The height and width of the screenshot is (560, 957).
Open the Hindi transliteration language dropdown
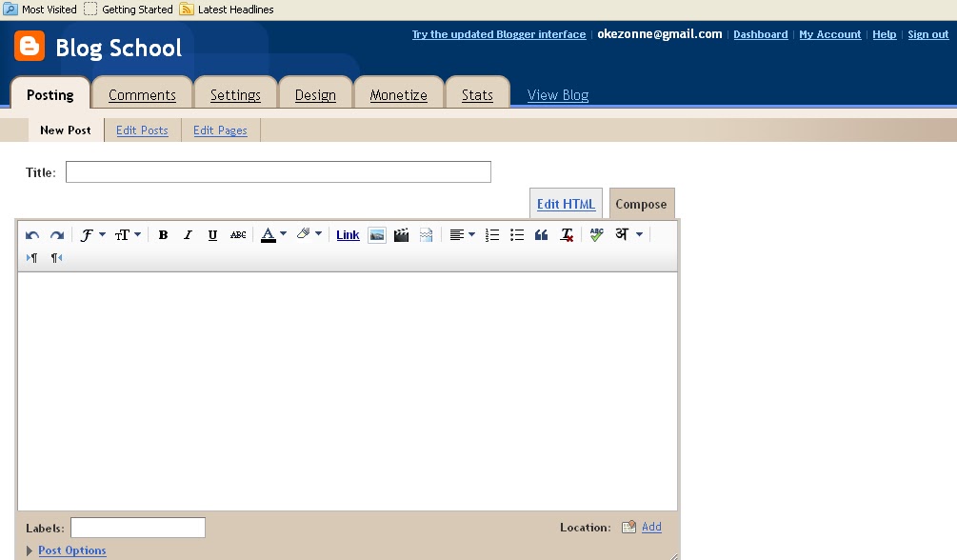click(x=629, y=234)
